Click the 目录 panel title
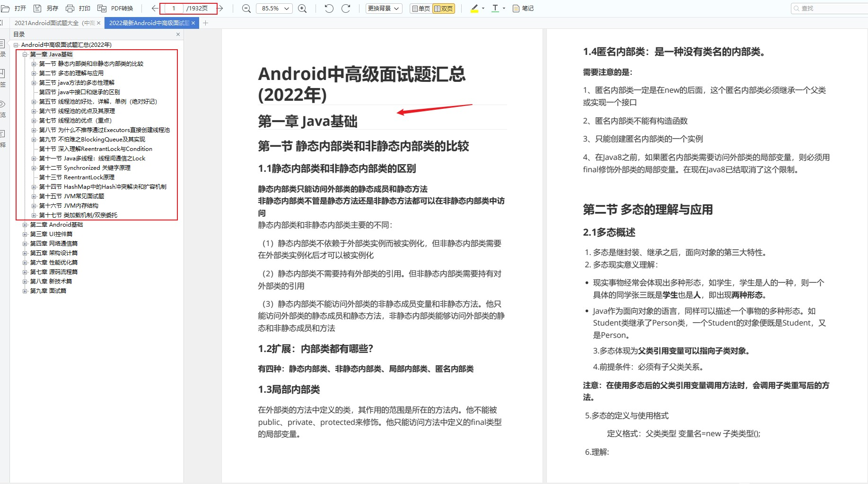Image resolution: width=868 pixels, height=484 pixels. pos(19,34)
